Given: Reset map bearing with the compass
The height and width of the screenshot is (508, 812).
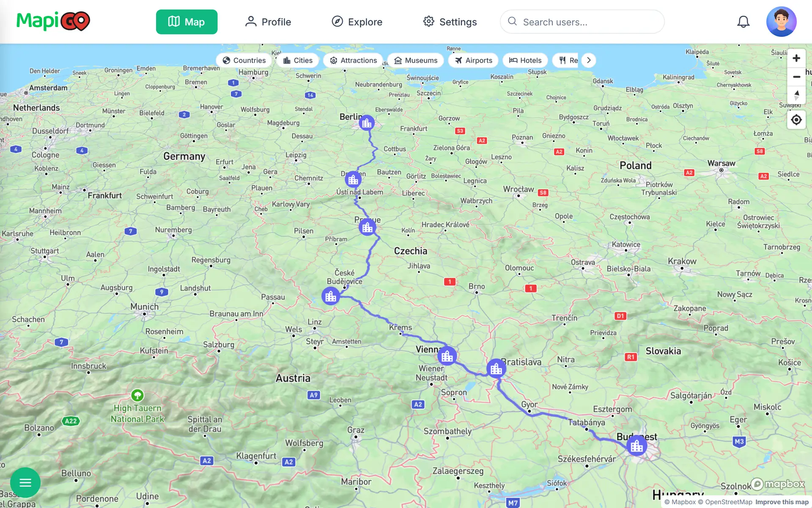Looking at the screenshot, I should (796, 95).
